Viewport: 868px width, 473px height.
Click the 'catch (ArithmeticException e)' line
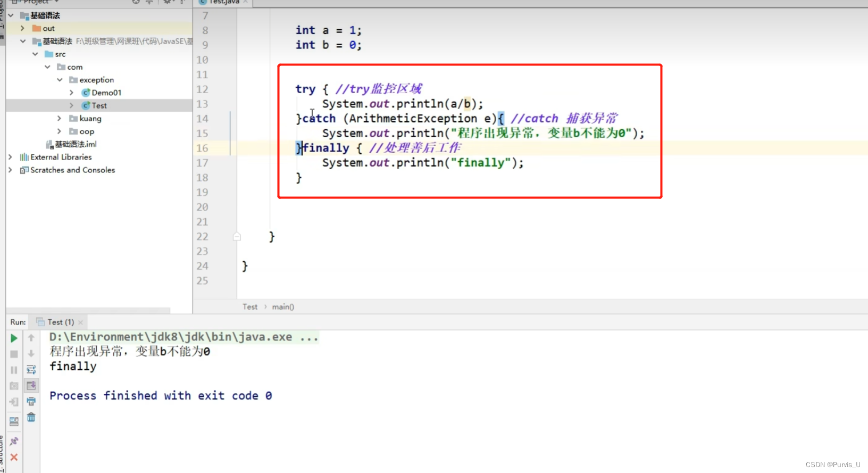[x=457, y=118]
